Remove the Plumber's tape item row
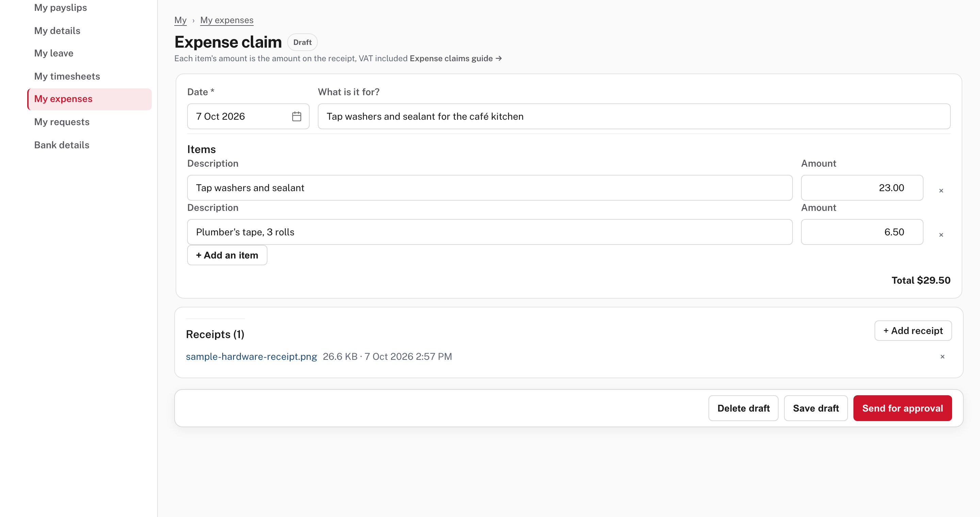Screen dimensions: 980x517 pos(941,235)
